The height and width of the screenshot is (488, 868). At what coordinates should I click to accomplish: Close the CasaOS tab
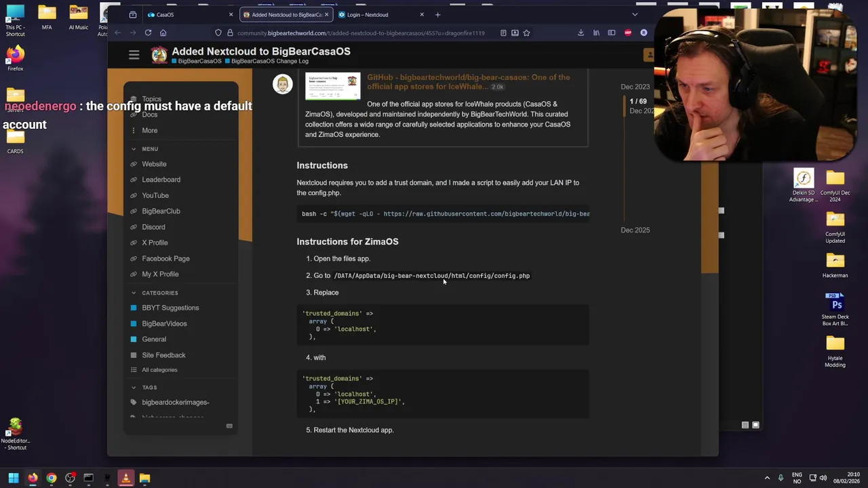231,14
